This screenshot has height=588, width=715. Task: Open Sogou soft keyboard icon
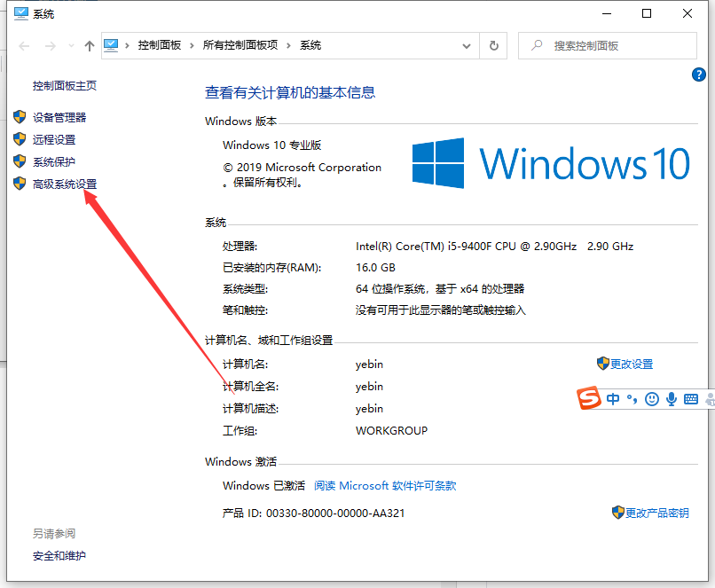691,399
